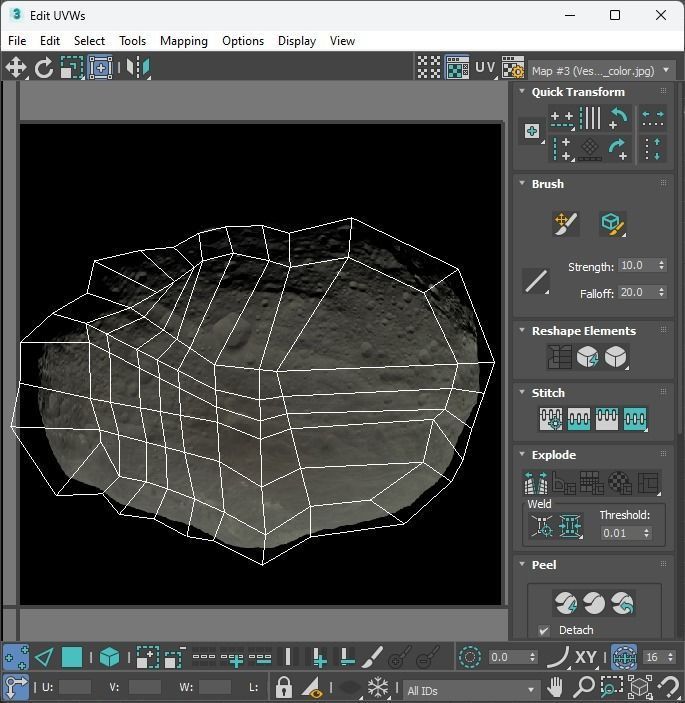This screenshot has height=703, width=685.
Task: Toggle the checker pattern multi-tile view icon
Action: [x=429, y=68]
